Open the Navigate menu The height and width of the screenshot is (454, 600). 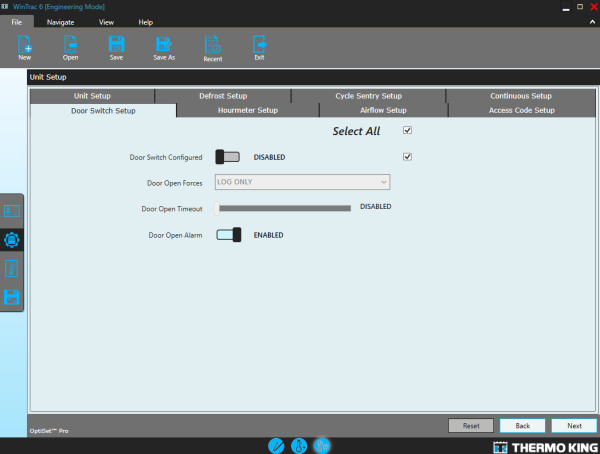point(60,21)
